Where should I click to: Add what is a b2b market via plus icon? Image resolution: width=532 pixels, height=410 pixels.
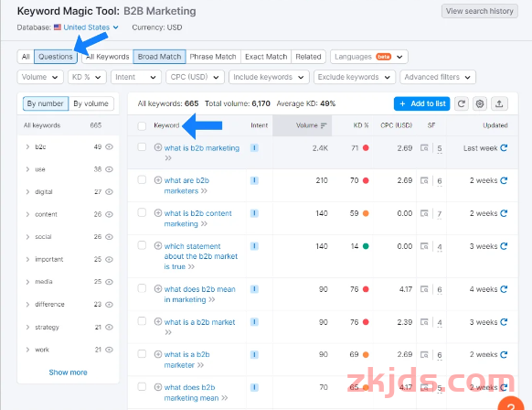click(158, 321)
